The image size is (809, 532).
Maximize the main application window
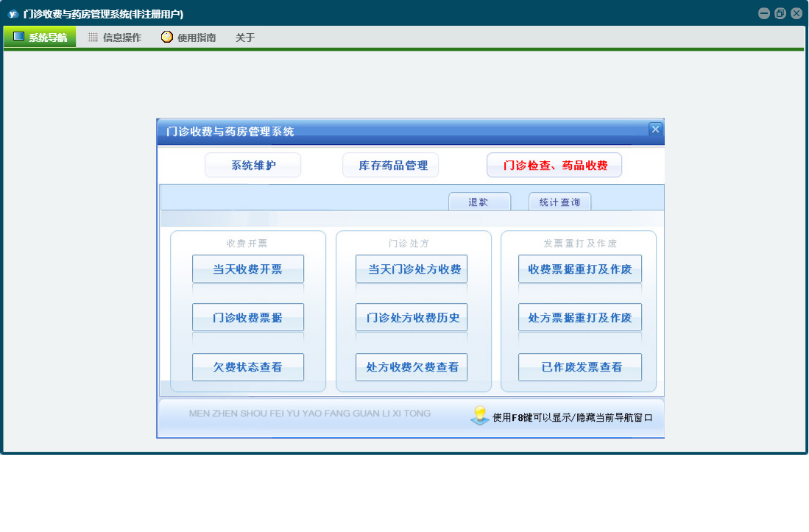tap(780, 13)
